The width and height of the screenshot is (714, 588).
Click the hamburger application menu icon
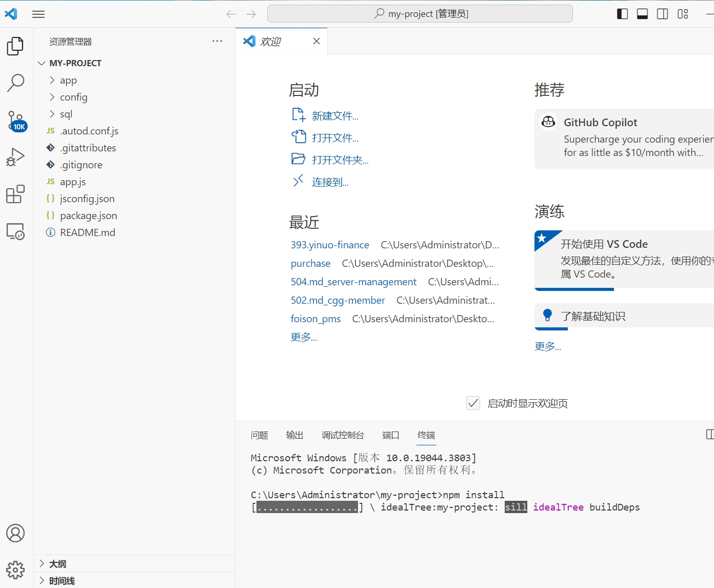click(x=38, y=14)
